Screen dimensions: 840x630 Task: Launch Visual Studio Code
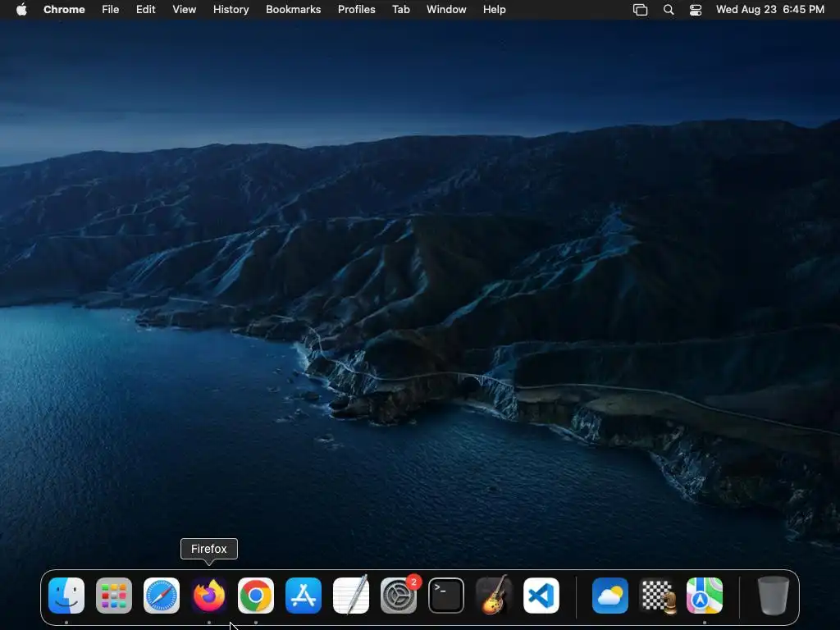541,596
